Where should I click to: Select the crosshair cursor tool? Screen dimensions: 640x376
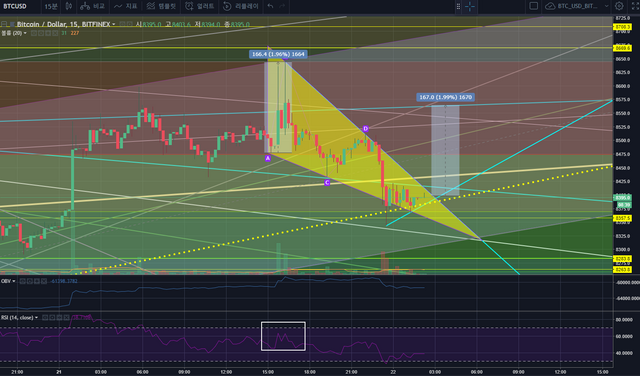[470, 6]
